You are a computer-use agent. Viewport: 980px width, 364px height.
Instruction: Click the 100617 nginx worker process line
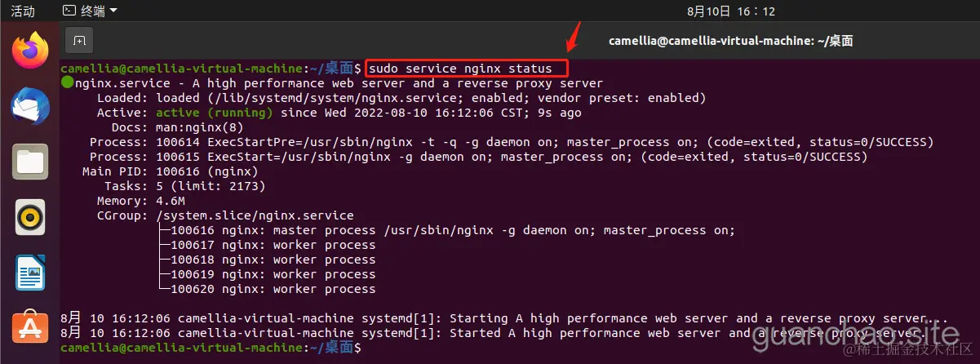pyautogui.click(x=268, y=245)
